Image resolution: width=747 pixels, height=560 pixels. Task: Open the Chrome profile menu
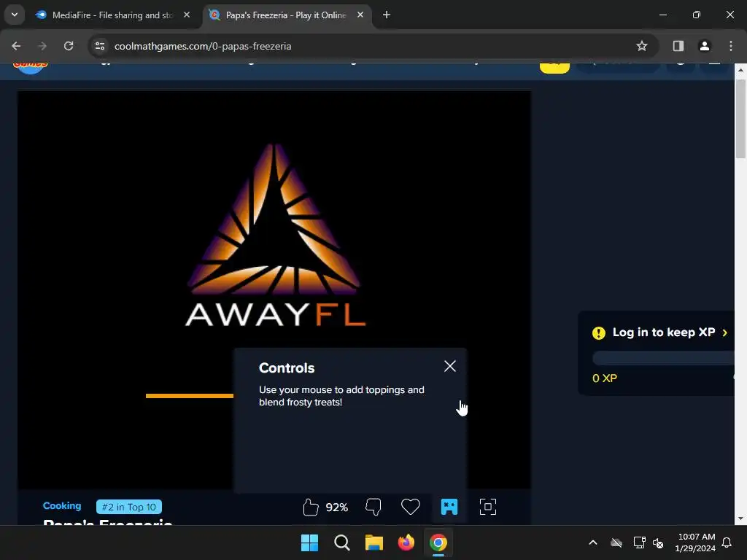pos(704,46)
